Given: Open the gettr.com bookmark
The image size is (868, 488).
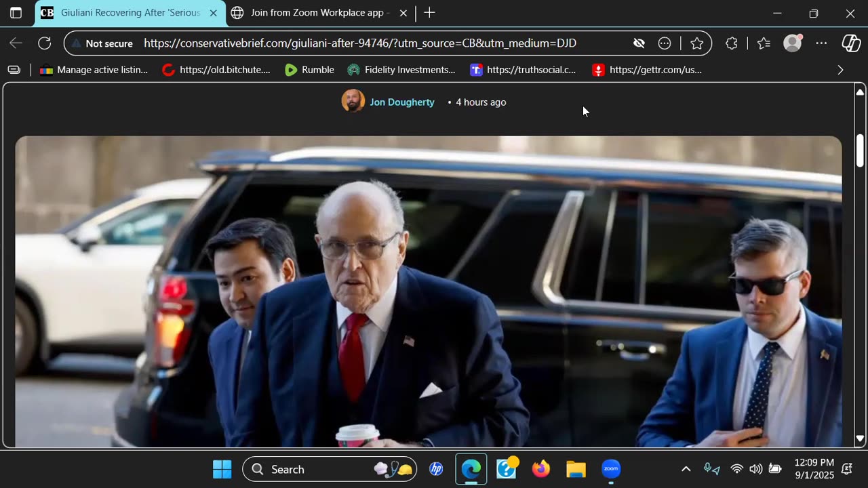Looking at the screenshot, I should 647,70.
